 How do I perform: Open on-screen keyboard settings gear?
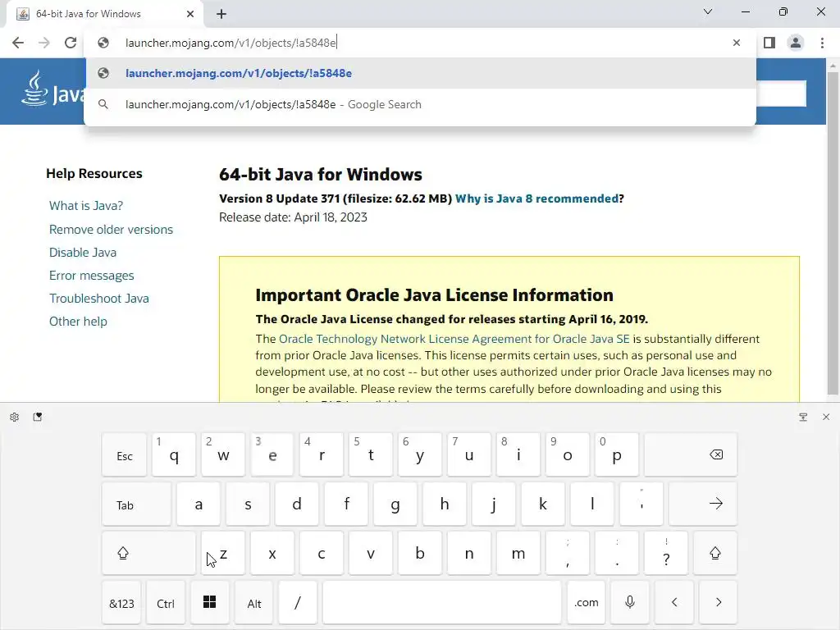(x=15, y=417)
